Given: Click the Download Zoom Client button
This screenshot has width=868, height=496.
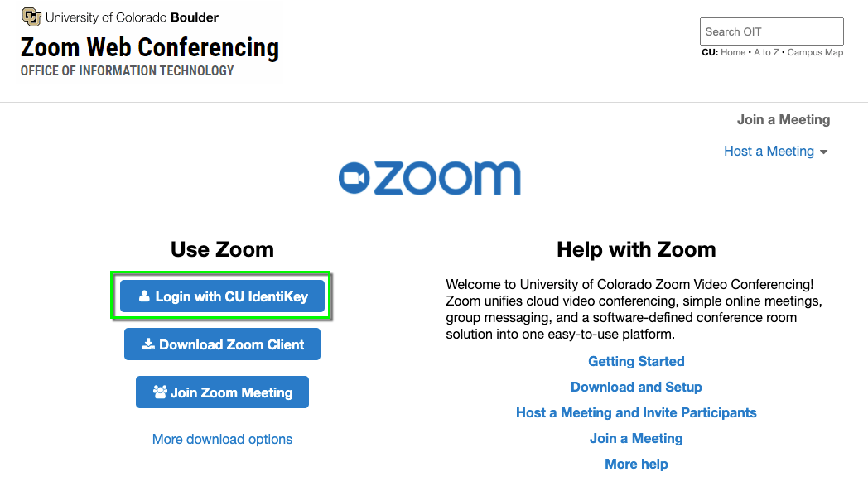Looking at the screenshot, I should tap(222, 344).
